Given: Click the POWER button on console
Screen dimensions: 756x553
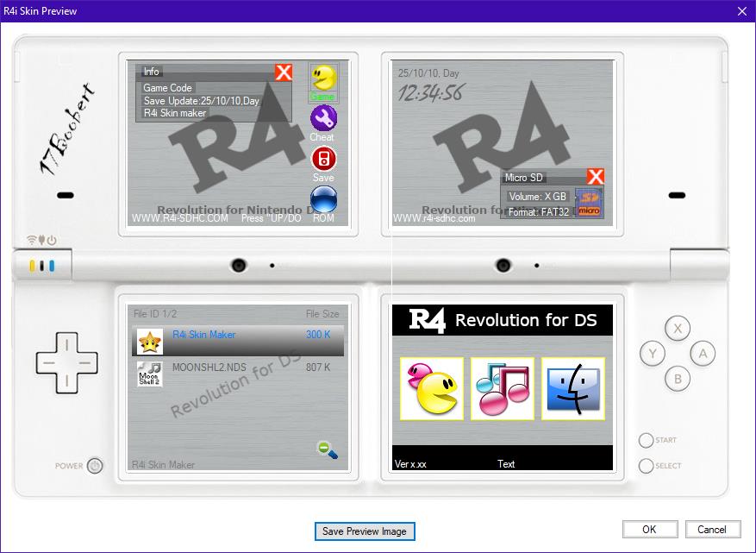Looking at the screenshot, I should (x=95, y=466).
